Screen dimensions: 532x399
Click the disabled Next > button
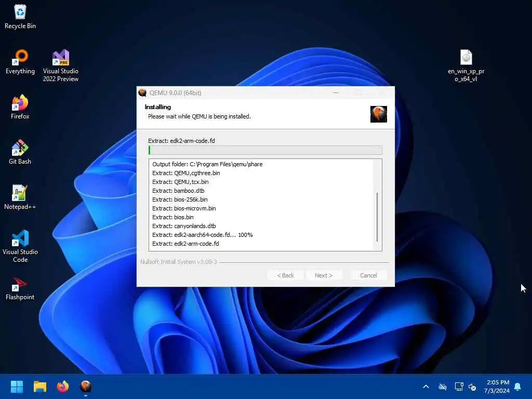[324, 275]
